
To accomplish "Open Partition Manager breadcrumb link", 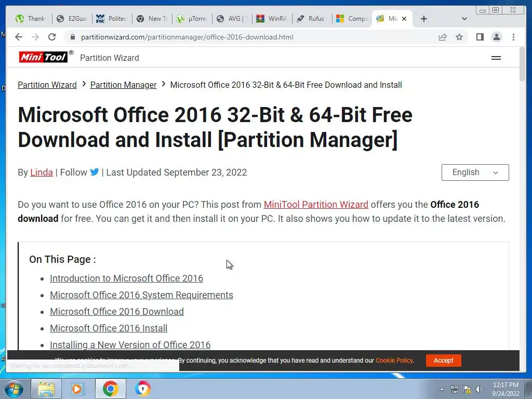I will (x=124, y=85).
